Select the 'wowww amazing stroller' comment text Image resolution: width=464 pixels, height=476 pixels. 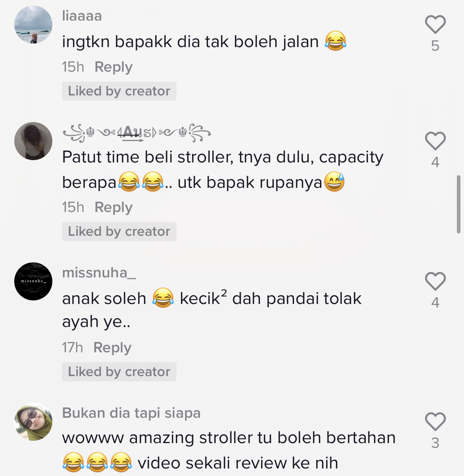pos(229,451)
